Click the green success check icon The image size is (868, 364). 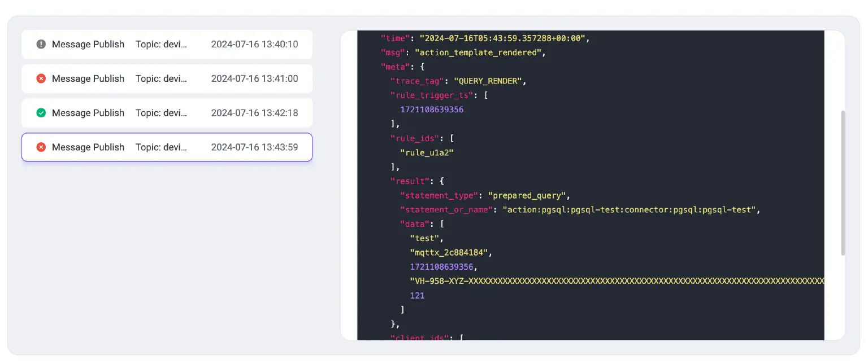(x=41, y=113)
